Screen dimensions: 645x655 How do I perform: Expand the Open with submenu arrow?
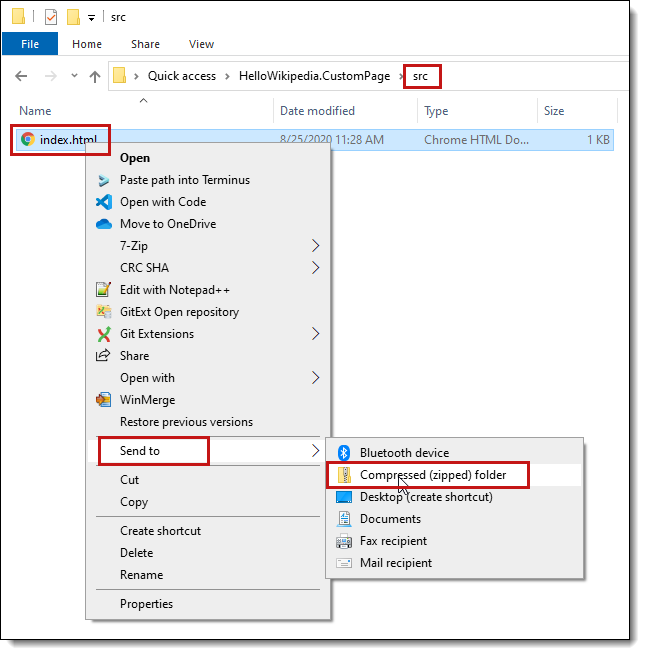(316, 378)
